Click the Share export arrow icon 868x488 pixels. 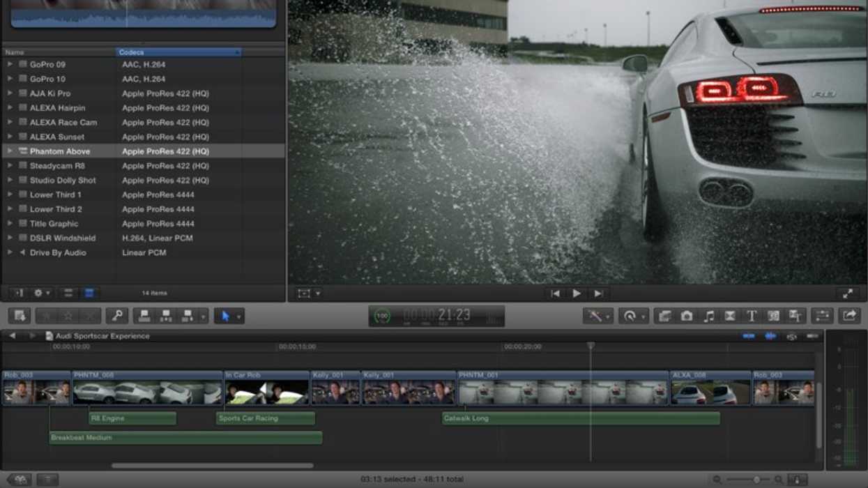[x=849, y=316]
